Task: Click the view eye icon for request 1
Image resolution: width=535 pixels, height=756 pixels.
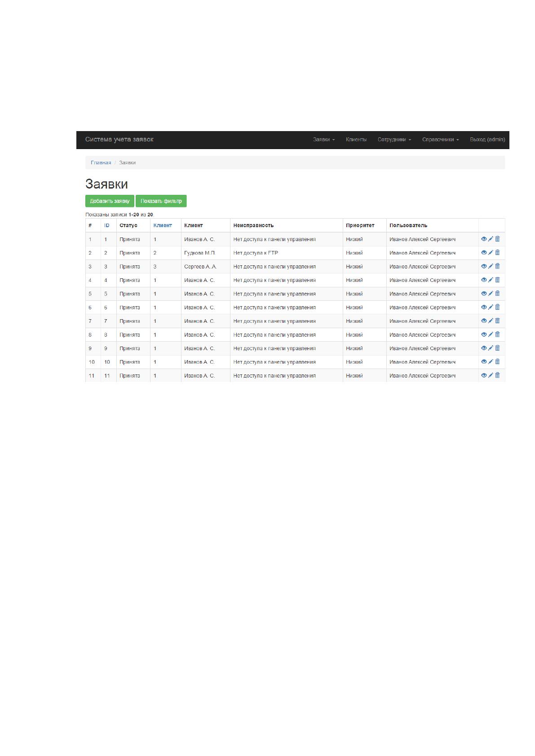Action: 484,239
